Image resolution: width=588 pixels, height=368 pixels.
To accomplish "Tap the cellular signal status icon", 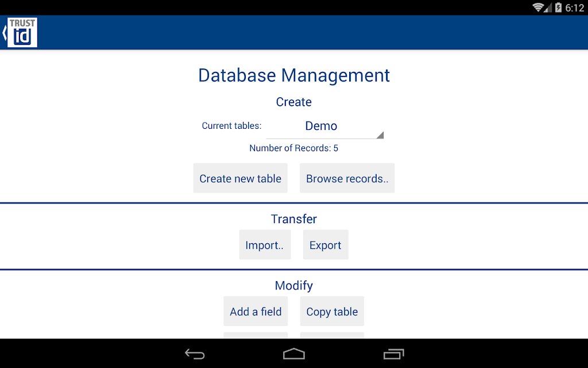I will click(548, 7).
